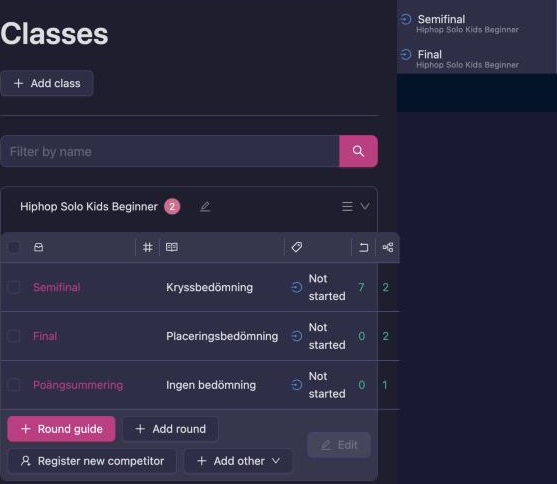This screenshot has width=557, height=484.
Task: Click Not started in the Poängsummering row
Action: (x=327, y=385)
